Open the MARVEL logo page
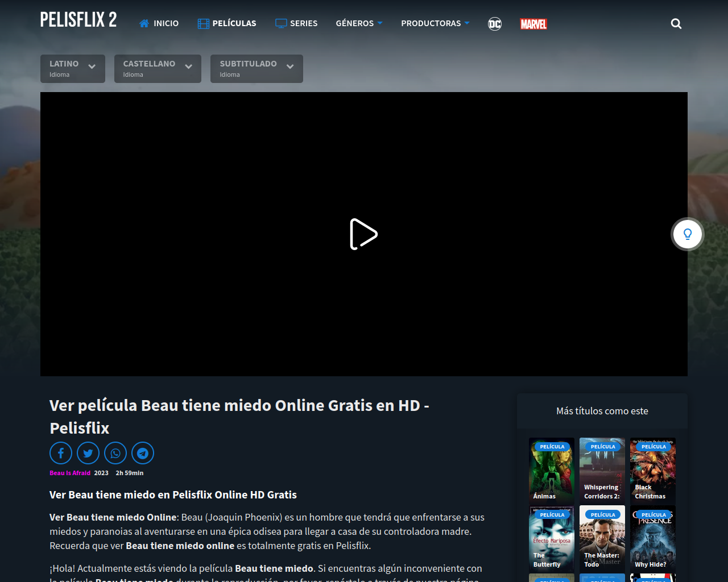728x582 pixels. (x=533, y=24)
